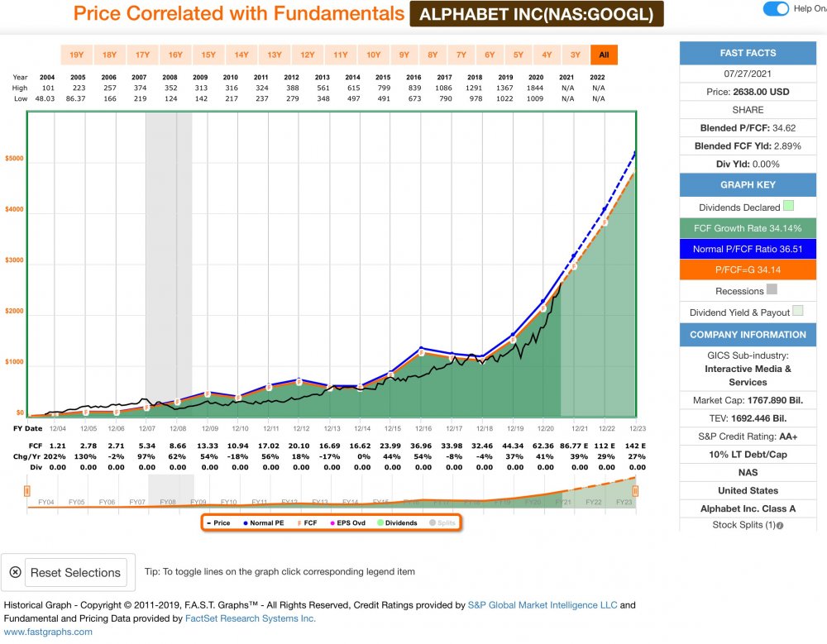827x644 pixels.
Task: Open the FactSet Research Systems link
Action: point(250,618)
